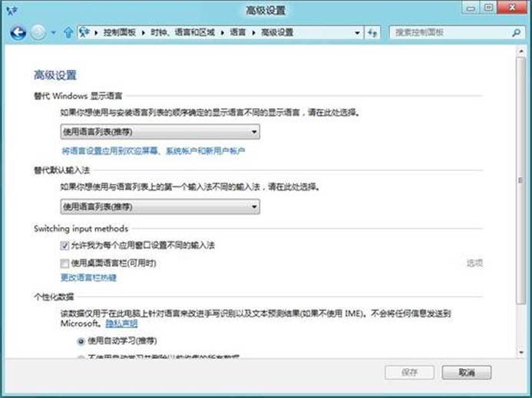Go back with the Back arrow button
This screenshot has height=398, width=532.
point(18,32)
